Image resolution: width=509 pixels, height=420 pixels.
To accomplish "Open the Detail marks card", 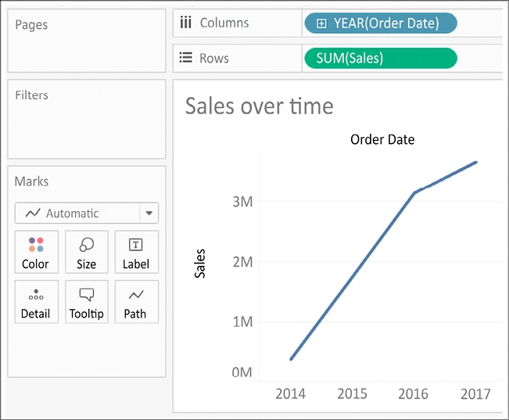I will [36, 302].
